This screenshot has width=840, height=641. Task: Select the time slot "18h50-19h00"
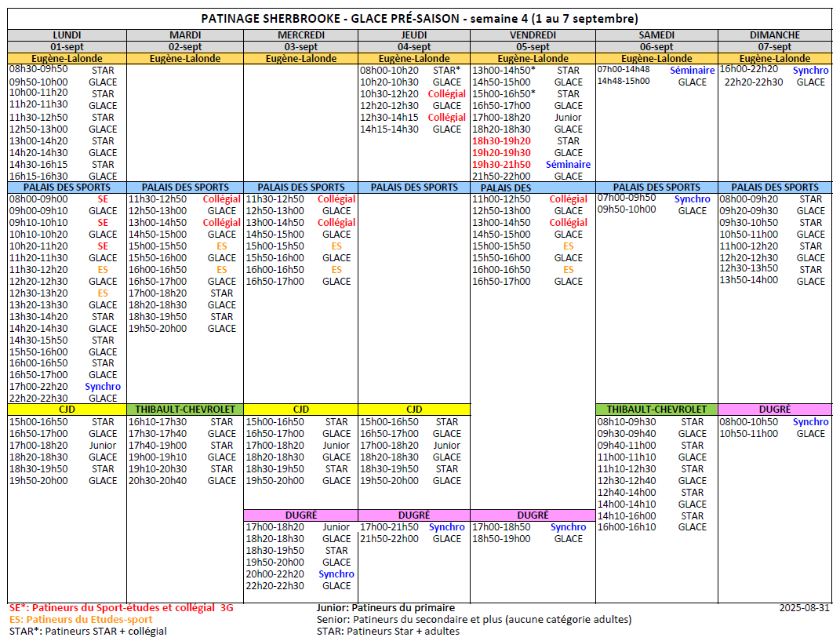point(501,539)
